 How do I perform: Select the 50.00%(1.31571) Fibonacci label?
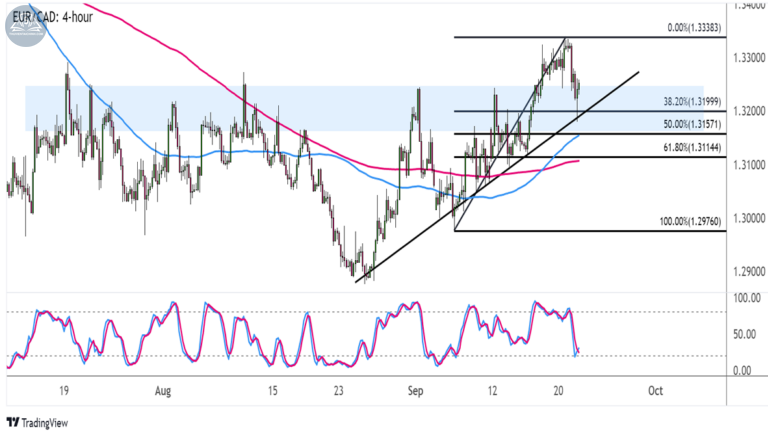click(x=692, y=124)
